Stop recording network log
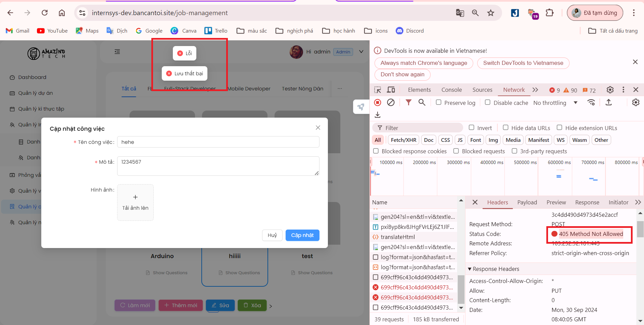644x325 pixels. pos(378,103)
